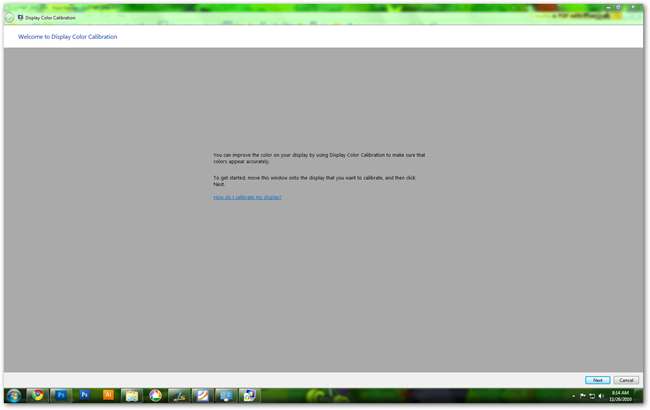Select the monitor display icon in taskbar
The height and width of the screenshot is (410, 650).
tap(226, 395)
